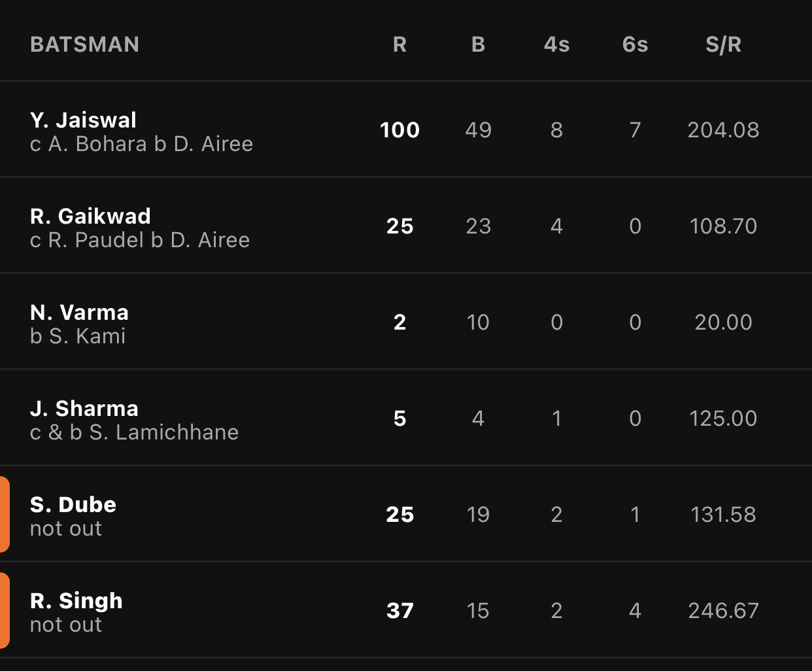This screenshot has height=671, width=812.
Task: Click the 4s column header
Action: (x=556, y=44)
